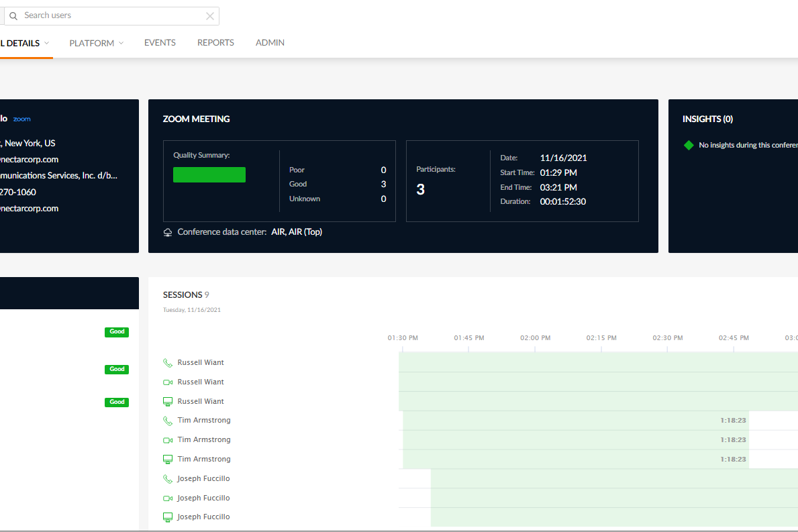Viewport: 798px width, 532px height.
Task: Click the Duration value 00:01:52:30
Action: (563, 202)
